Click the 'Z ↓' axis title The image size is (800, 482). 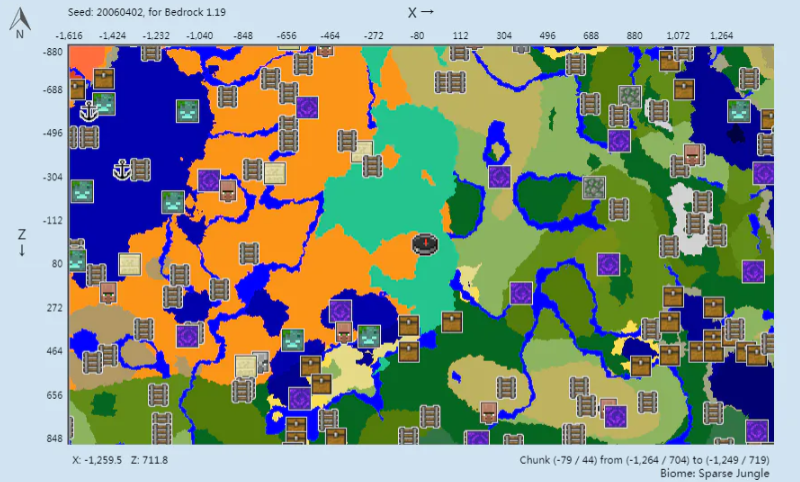point(21,242)
